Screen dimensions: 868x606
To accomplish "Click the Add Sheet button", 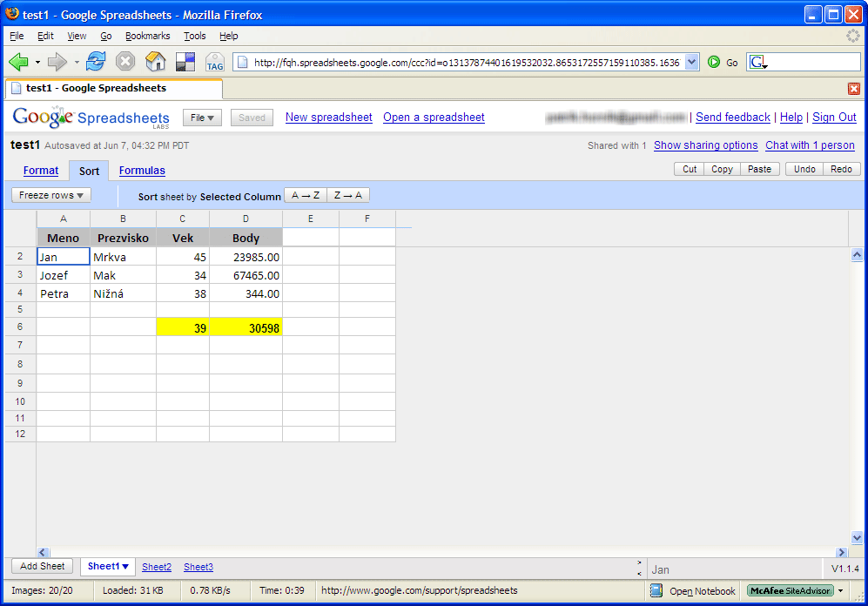I will (x=42, y=566).
